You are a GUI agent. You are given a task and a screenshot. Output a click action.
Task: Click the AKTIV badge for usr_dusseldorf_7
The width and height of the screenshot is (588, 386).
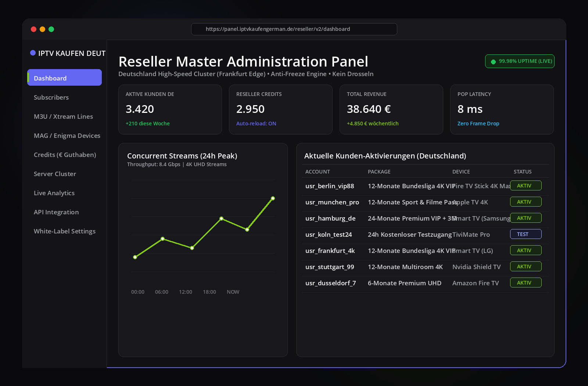tap(526, 283)
